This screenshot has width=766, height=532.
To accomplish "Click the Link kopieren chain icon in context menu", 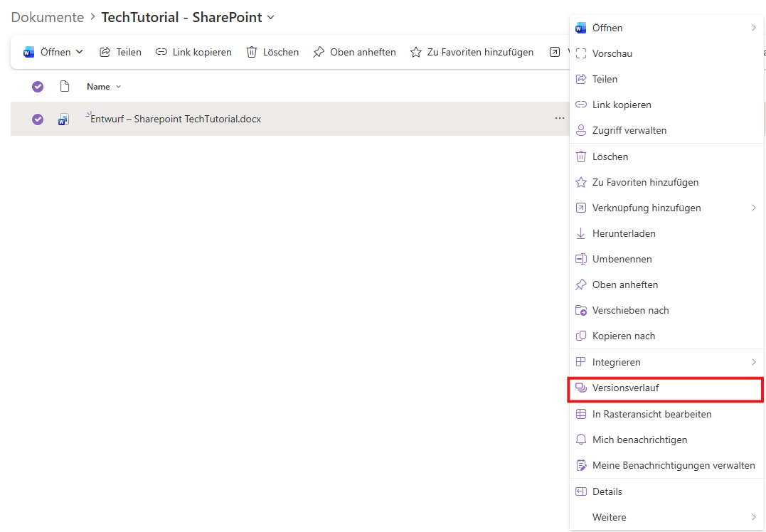I will (581, 105).
